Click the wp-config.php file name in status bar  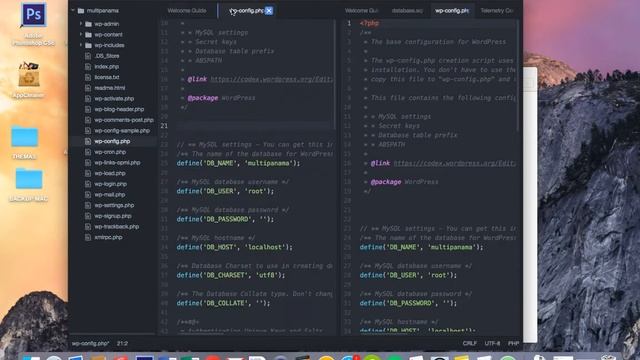90,344
